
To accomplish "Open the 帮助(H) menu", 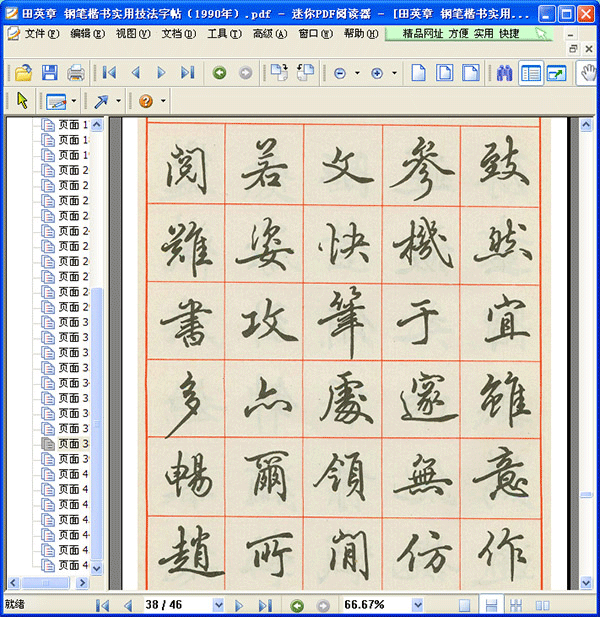I will click(361, 34).
